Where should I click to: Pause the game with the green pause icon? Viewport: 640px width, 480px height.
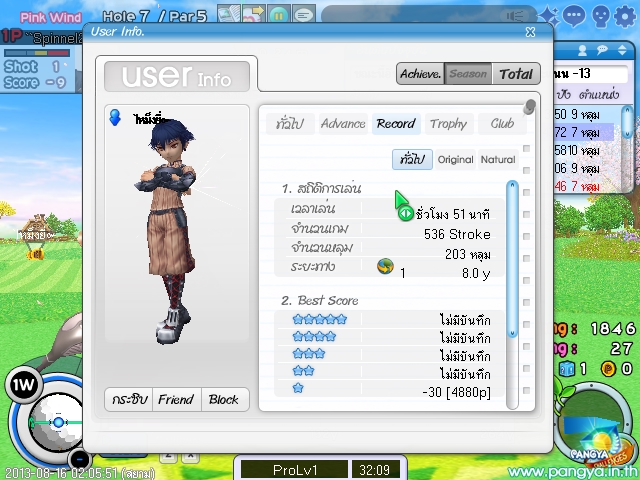[279, 15]
